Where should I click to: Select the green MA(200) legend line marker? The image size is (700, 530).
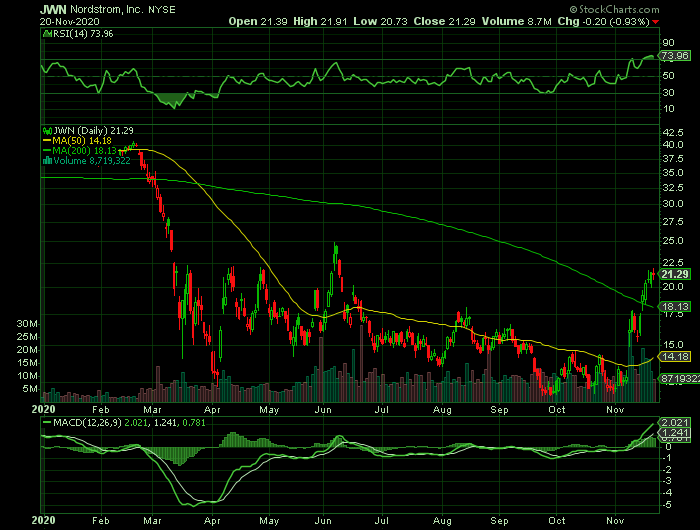point(47,150)
